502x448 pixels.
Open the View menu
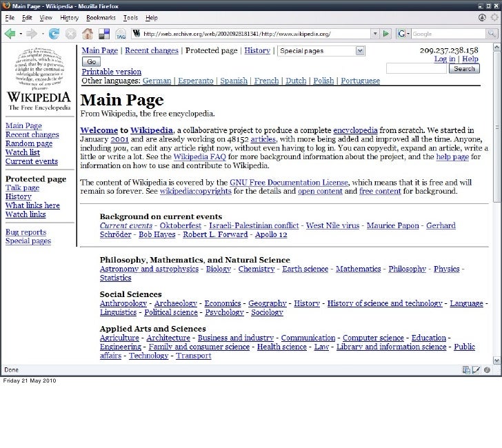[46, 18]
